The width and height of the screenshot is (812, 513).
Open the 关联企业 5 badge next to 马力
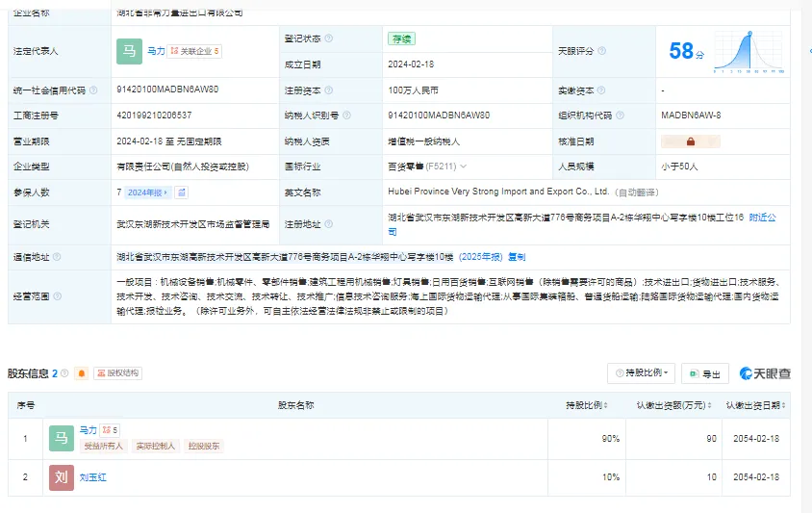tap(194, 51)
